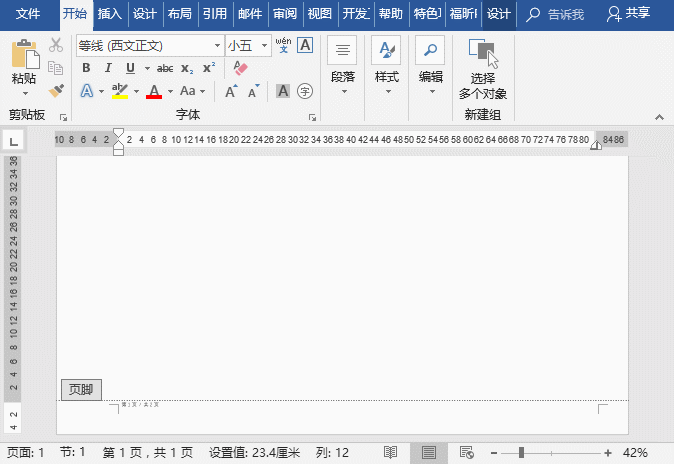Toggle superscript formatting
This screenshot has width=674, height=464.
[209, 68]
